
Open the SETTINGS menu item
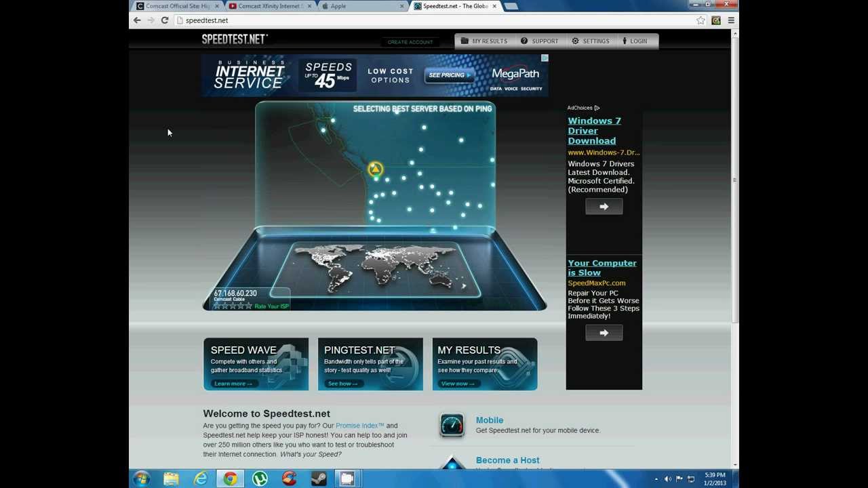(x=590, y=41)
